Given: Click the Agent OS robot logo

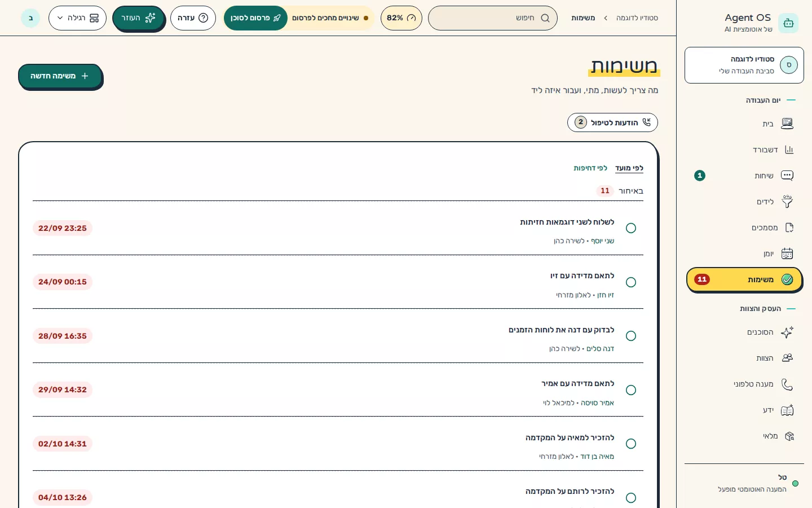Looking at the screenshot, I should [788, 23].
